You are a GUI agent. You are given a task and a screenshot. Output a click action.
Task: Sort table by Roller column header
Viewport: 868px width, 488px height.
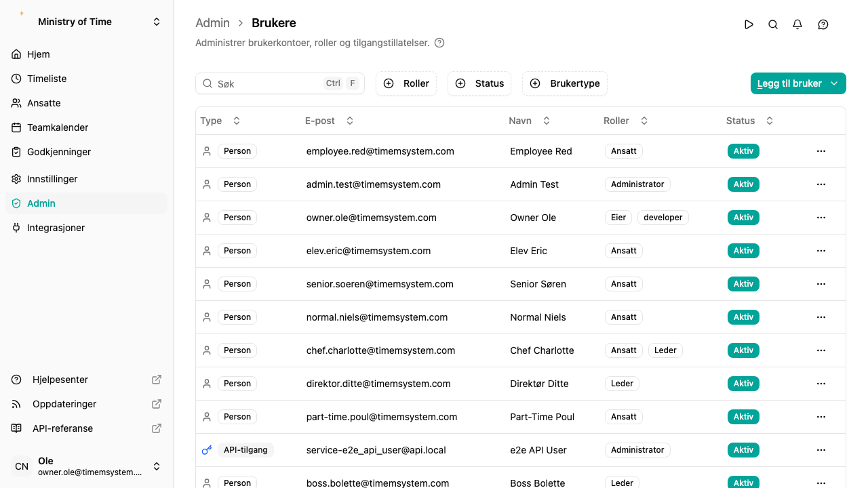[626, 121]
